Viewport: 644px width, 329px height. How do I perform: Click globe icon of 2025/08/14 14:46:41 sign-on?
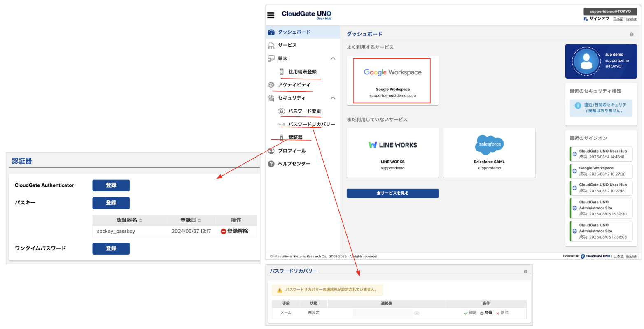tap(575, 154)
